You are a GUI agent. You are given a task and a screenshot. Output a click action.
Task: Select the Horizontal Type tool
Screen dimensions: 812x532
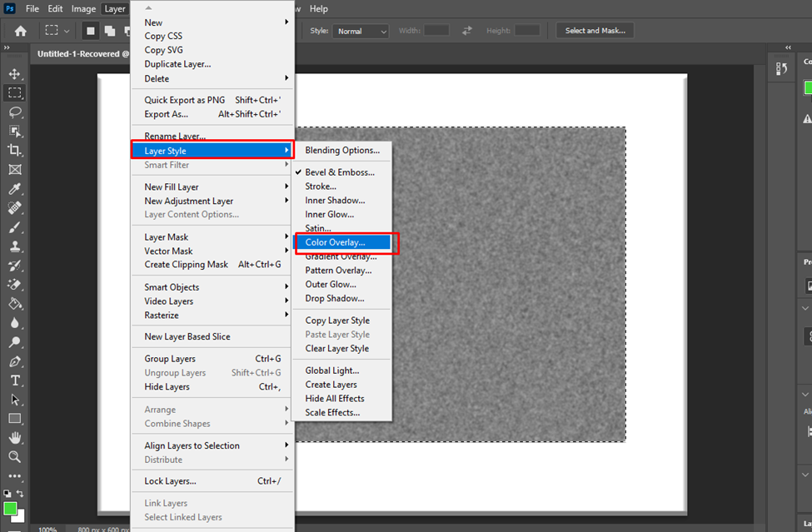coord(14,380)
